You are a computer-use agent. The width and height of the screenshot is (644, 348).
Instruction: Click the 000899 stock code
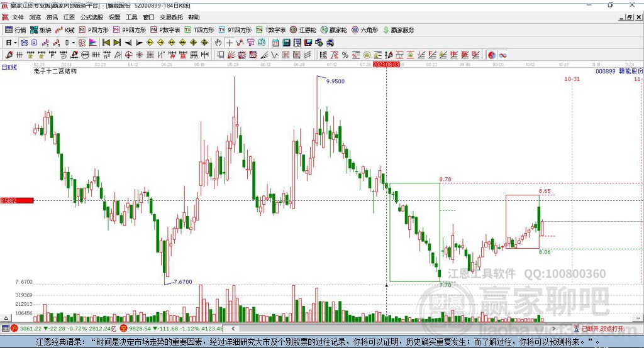click(606, 71)
